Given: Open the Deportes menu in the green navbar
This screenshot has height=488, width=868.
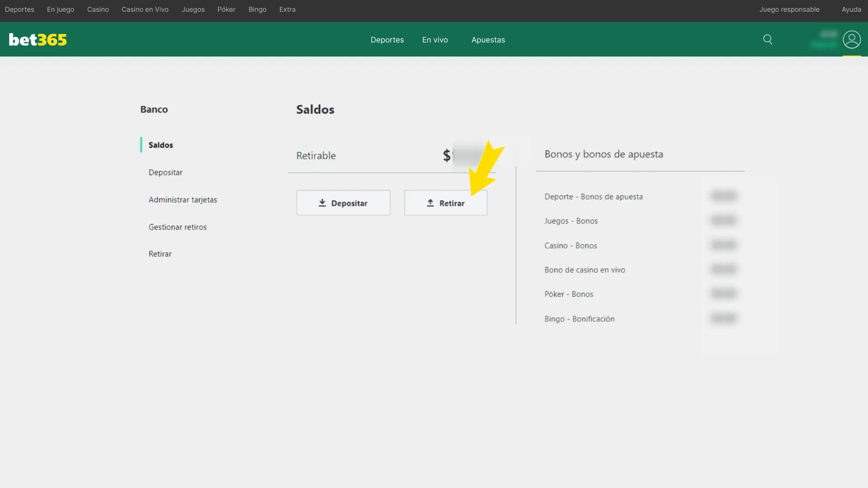Looking at the screenshot, I should click(387, 40).
